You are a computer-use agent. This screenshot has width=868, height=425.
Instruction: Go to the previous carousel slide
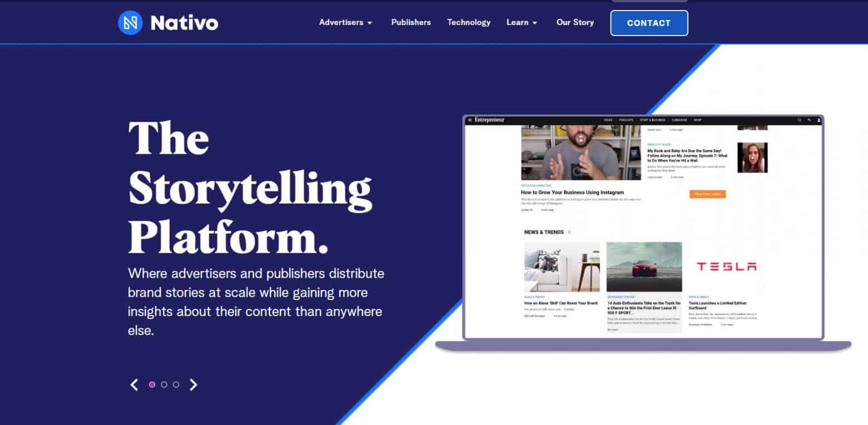[134, 384]
